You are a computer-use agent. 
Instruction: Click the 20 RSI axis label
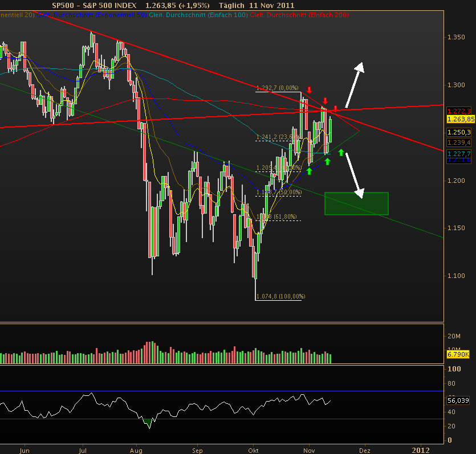[x=451, y=426]
